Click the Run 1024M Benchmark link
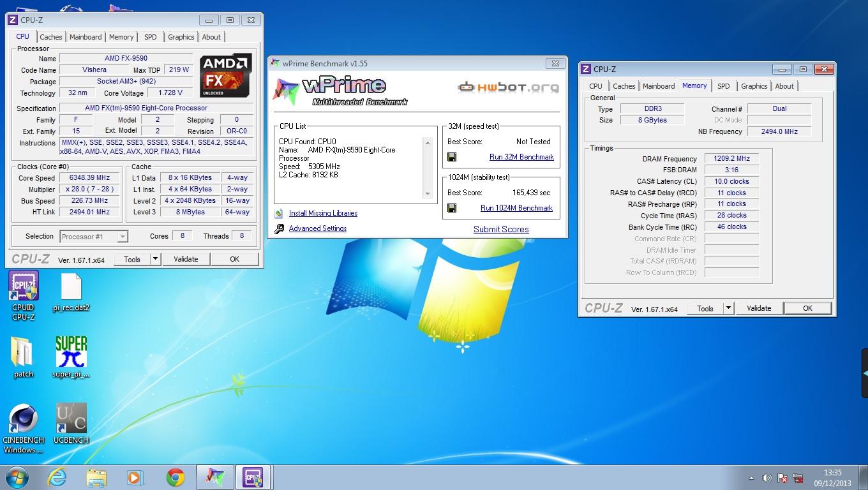Image resolution: width=868 pixels, height=490 pixels. click(x=516, y=208)
